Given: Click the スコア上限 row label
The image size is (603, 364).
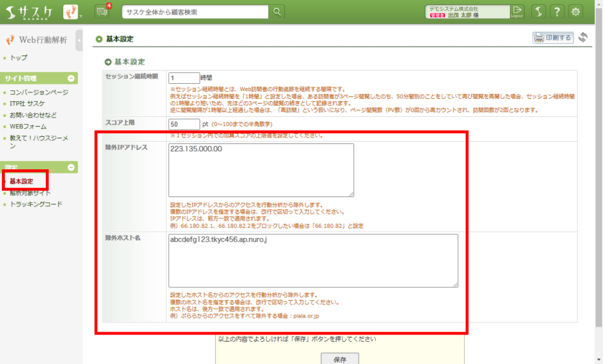Looking at the screenshot, I should coord(120,122).
